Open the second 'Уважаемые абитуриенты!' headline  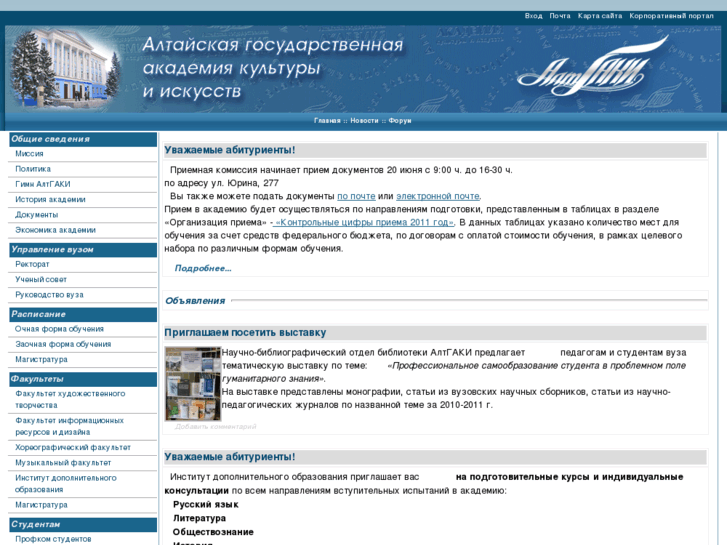point(230,457)
